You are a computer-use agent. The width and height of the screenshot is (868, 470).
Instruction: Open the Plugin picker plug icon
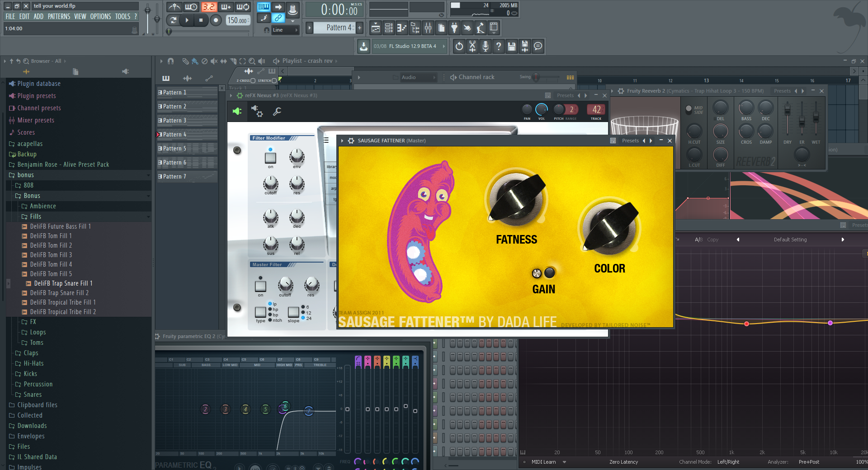click(x=454, y=28)
